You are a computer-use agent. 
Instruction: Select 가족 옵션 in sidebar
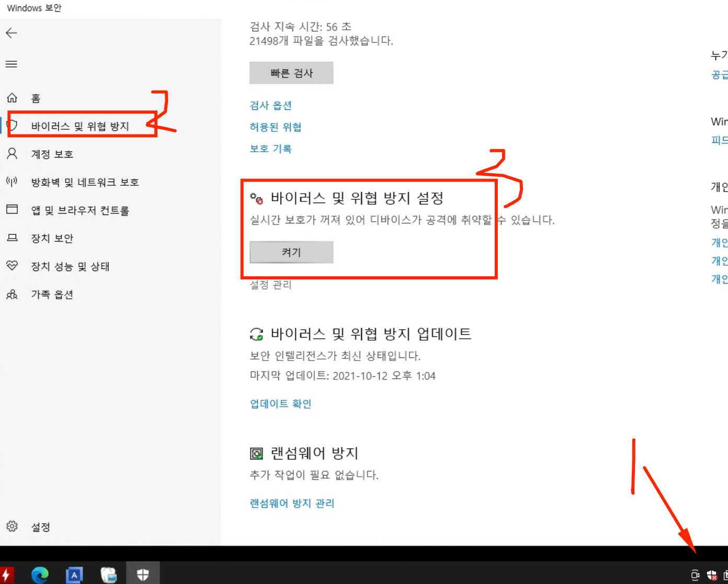click(x=52, y=295)
